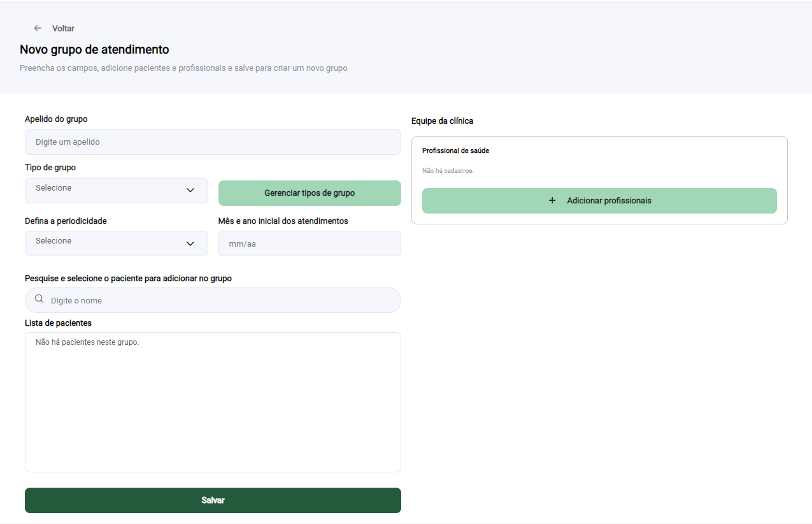812x524 pixels.
Task: Click the Equipe da clínica heading
Action: click(442, 120)
